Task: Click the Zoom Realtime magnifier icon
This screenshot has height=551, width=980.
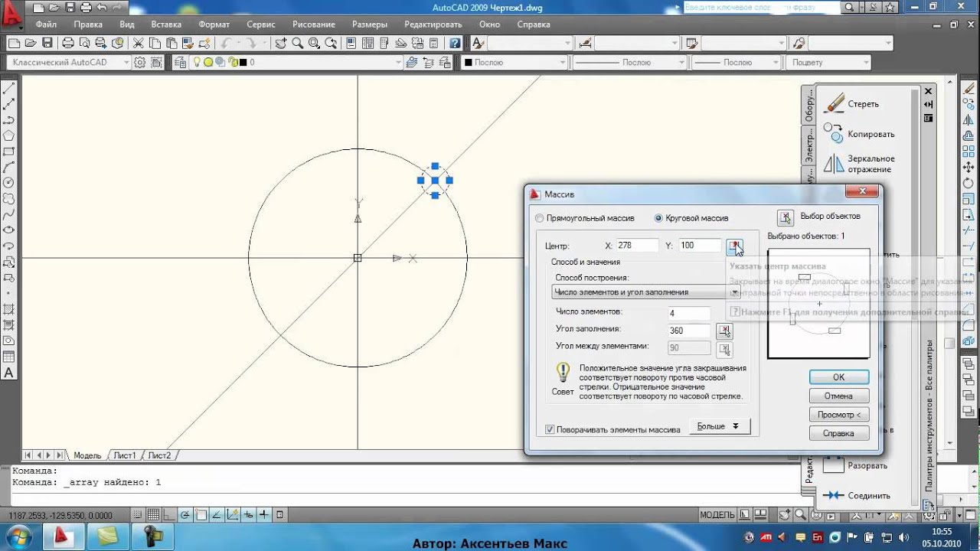Action: coord(297,43)
